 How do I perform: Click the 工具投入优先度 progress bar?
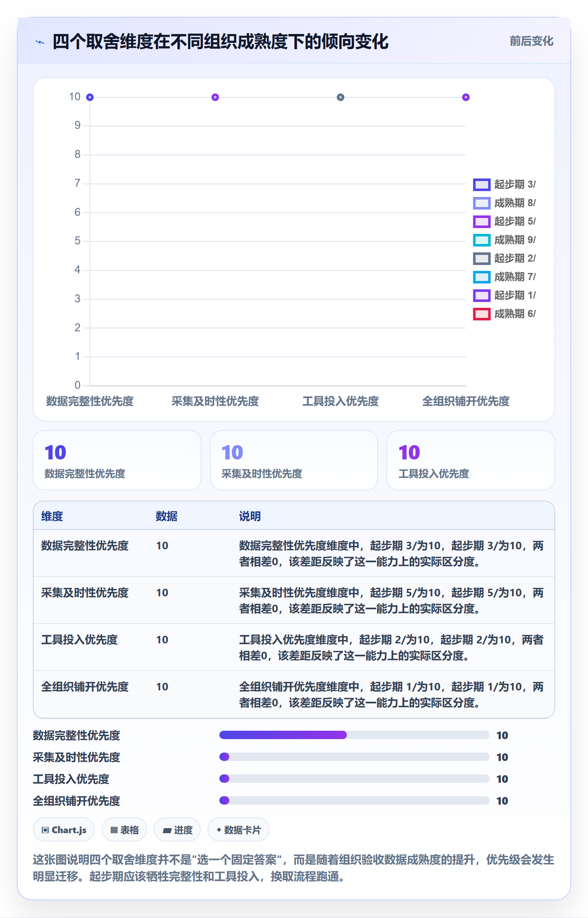(354, 779)
